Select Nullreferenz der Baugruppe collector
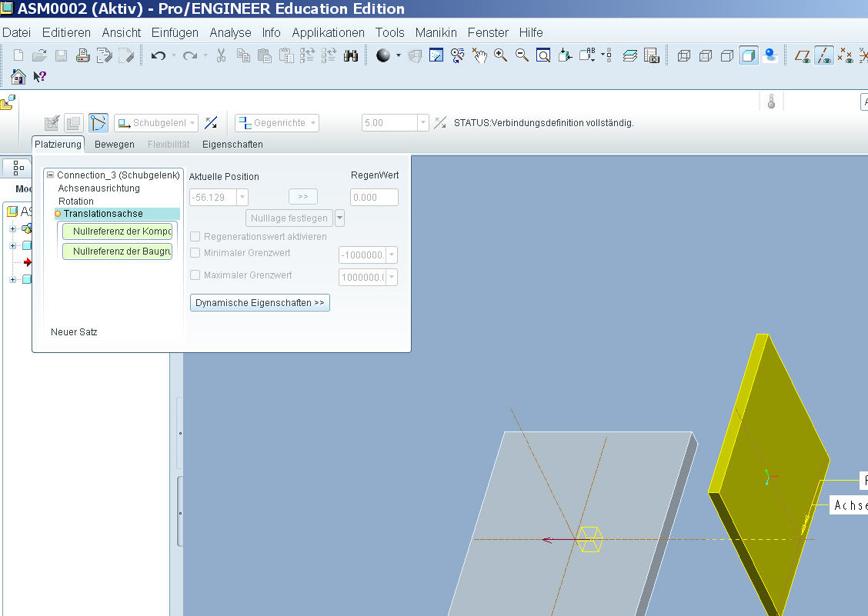Image resolution: width=868 pixels, height=616 pixels. pyautogui.click(x=117, y=251)
